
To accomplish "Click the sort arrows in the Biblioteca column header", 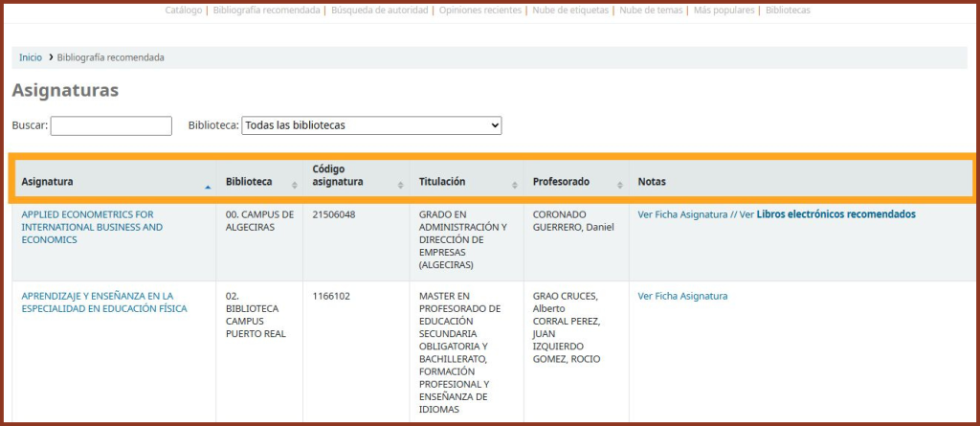I will (295, 184).
